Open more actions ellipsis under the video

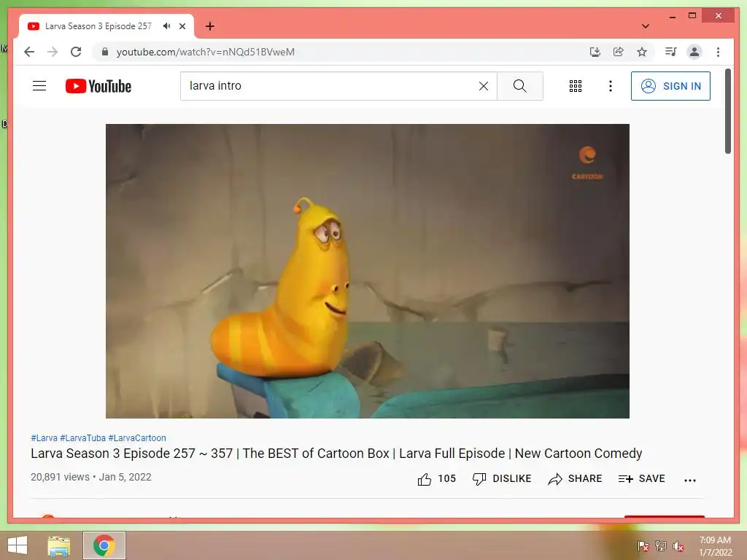click(x=690, y=480)
